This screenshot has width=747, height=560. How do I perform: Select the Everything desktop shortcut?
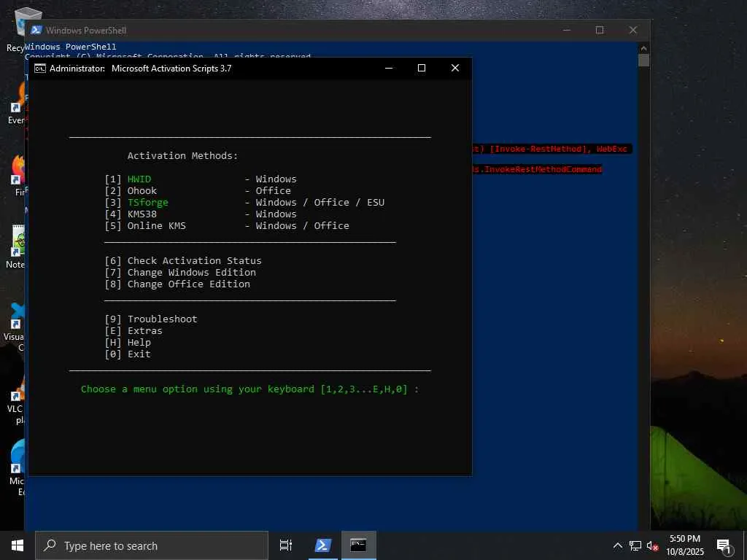pos(16,103)
